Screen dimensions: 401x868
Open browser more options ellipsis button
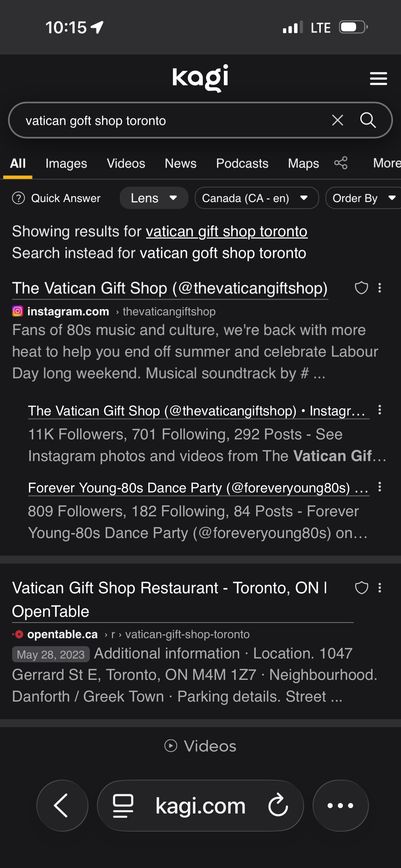click(x=340, y=805)
